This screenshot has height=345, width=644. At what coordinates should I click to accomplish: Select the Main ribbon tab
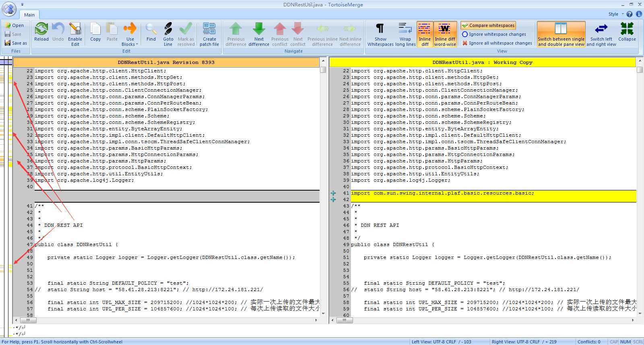click(x=29, y=15)
